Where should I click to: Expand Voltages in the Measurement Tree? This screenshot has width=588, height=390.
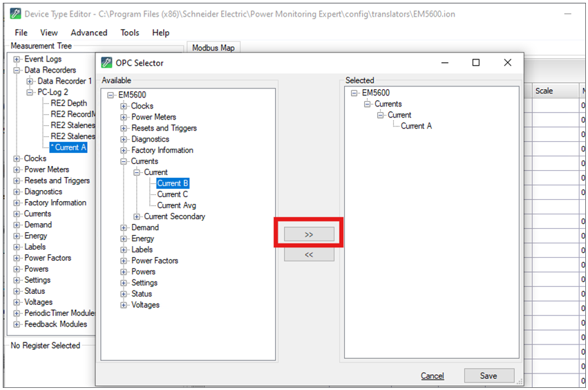point(17,302)
